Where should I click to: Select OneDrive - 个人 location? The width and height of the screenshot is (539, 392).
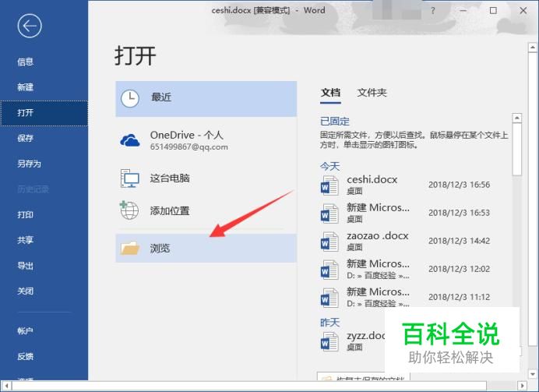(206, 140)
